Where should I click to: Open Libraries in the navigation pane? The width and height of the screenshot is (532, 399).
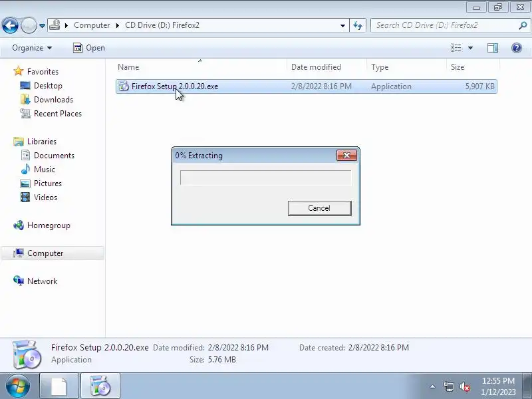click(42, 141)
